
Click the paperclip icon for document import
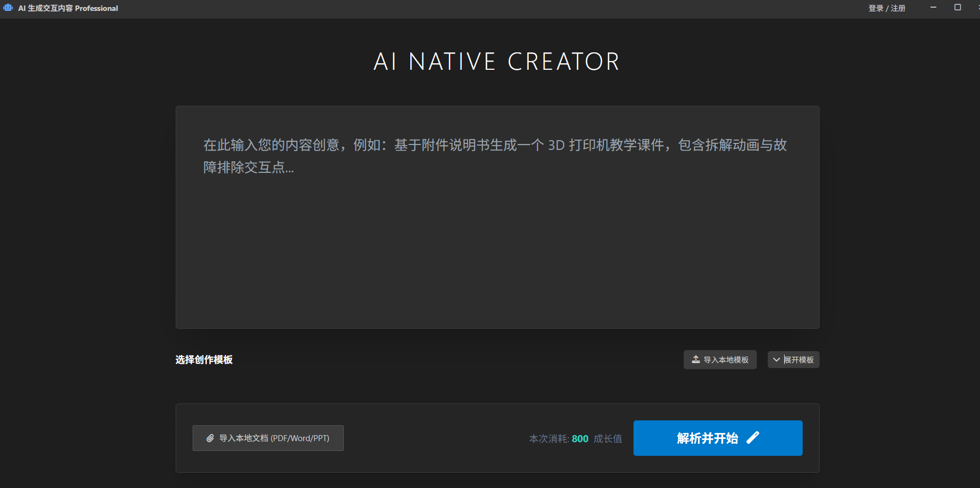pyautogui.click(x=210, y=438)
